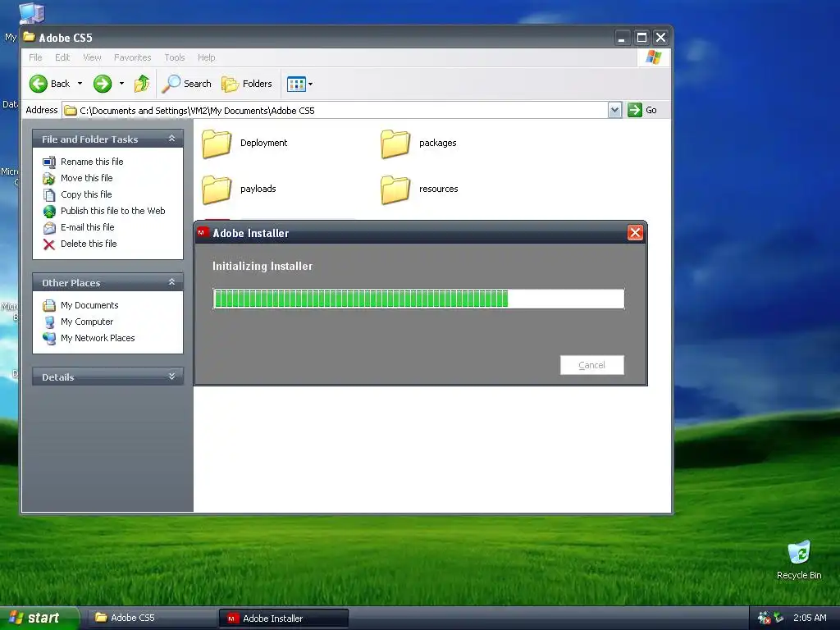The height and width of the screenshot is (630, 840).
Task: Select the Deployment folder icon
Action: point(217,144)
